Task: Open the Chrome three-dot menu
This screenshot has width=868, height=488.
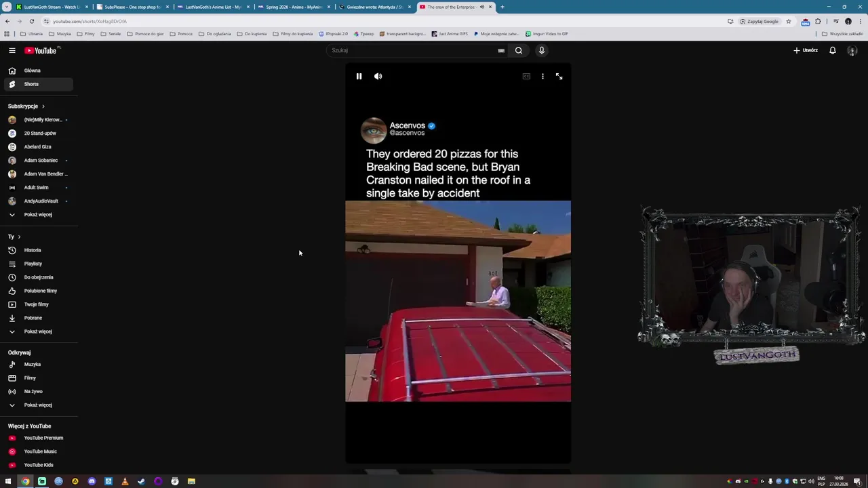Action: pos(860,21)
